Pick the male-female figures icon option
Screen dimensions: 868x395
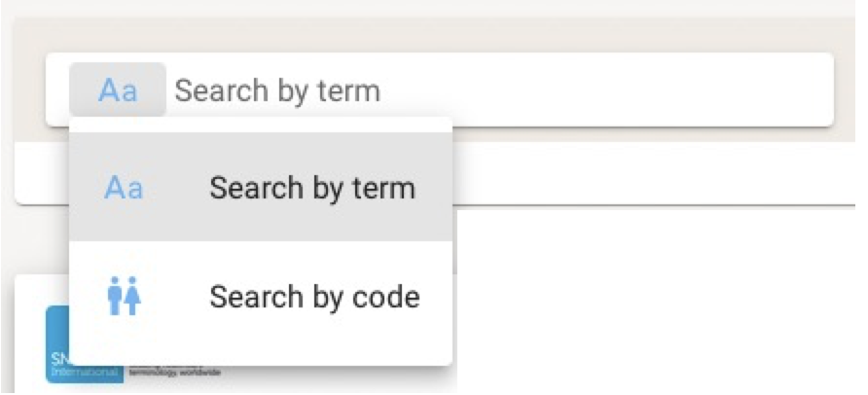pyautogui.click(x=124, y=296)
